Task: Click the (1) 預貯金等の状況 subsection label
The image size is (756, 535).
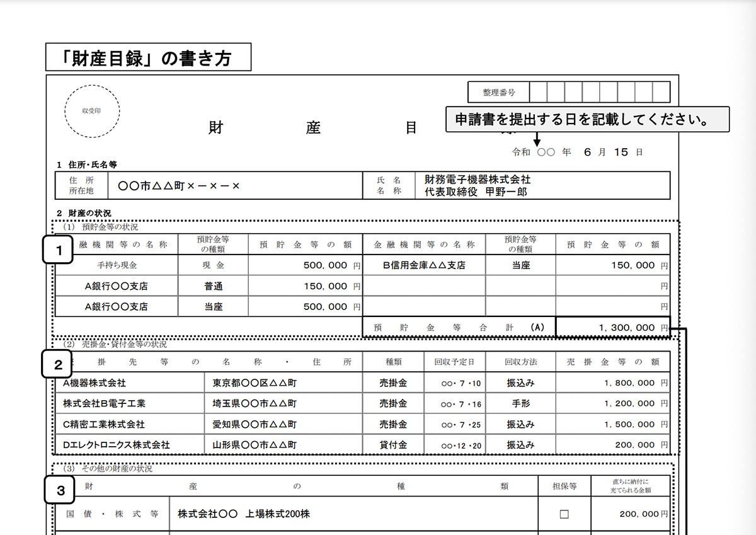Action: coord(100,227)
